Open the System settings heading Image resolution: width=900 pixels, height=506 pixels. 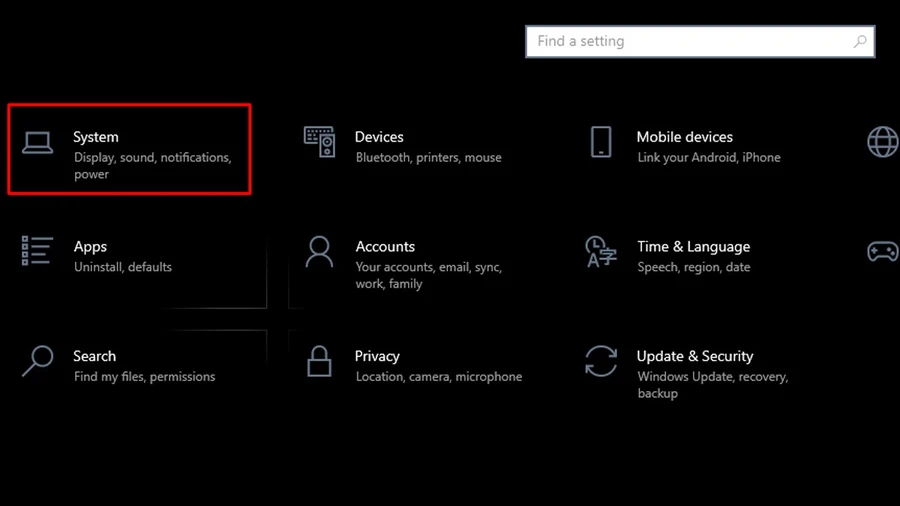96,137
